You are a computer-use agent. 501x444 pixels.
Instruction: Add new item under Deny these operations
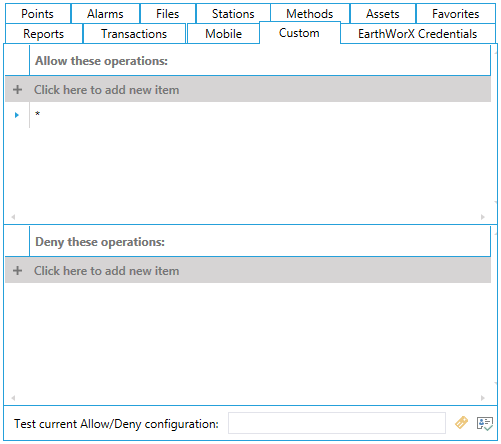[x=248, y=271]
